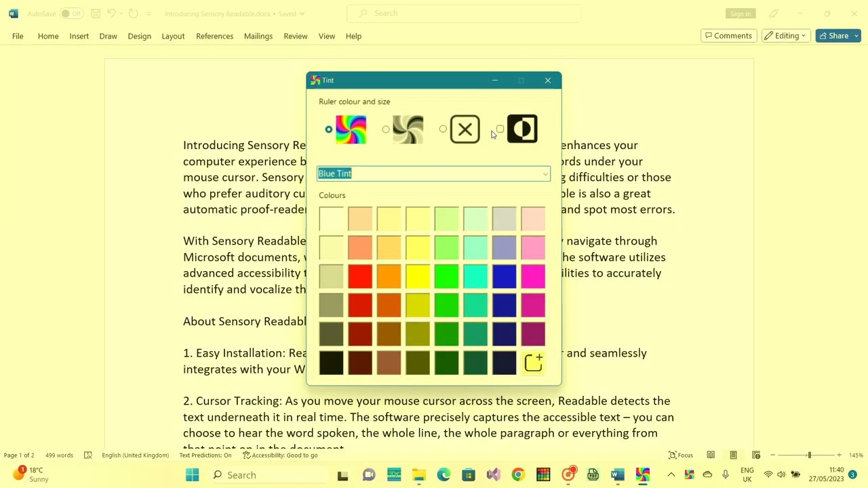Image resolution: width=868 pixels, height=488 pixels.
Task: Switch to the References tab
Action: click(214, 36)
